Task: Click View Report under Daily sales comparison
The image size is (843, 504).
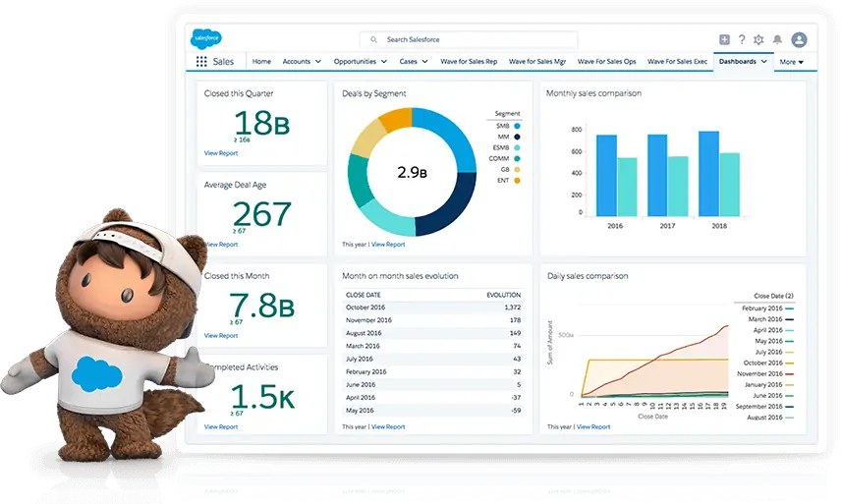Action: coord(593,426)
